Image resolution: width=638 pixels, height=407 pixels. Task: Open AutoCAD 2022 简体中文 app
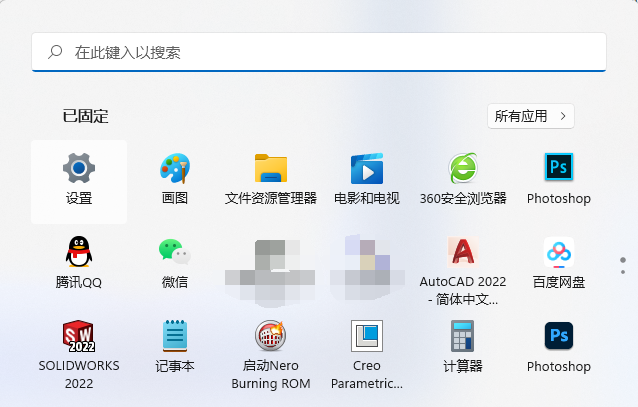click(463, 269)
